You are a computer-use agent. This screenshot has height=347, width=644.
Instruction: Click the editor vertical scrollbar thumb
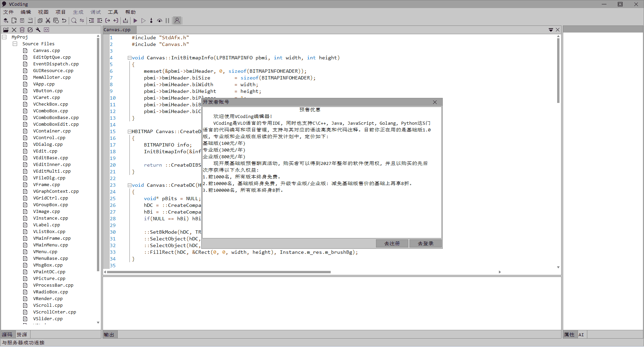pos(558,70)
